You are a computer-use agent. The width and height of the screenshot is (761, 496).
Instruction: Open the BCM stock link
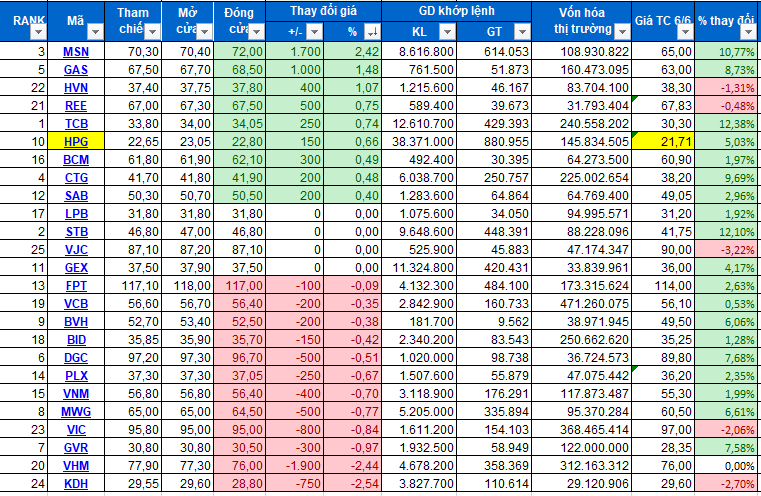tap(76, 160)
